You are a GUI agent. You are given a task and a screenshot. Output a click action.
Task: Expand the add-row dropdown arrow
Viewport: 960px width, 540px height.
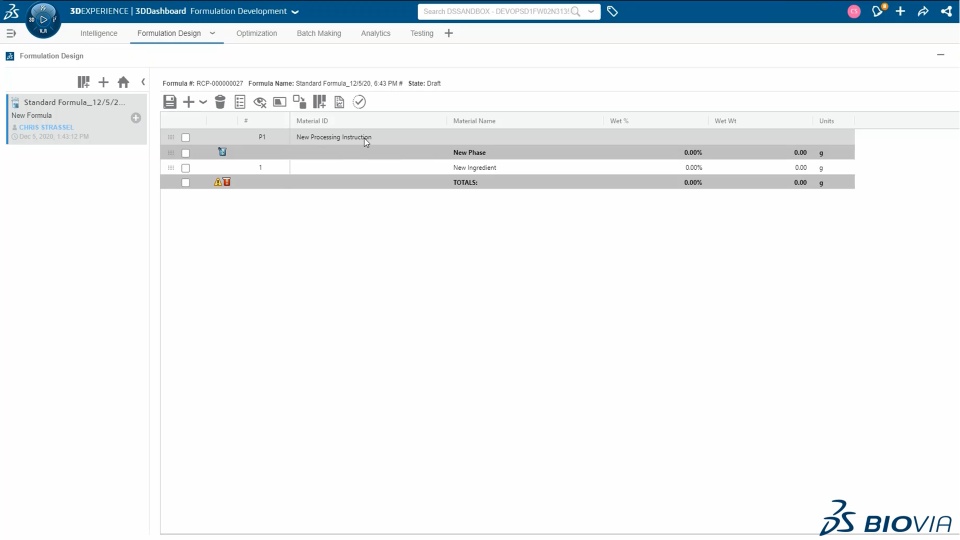click(x=203, y=102)
